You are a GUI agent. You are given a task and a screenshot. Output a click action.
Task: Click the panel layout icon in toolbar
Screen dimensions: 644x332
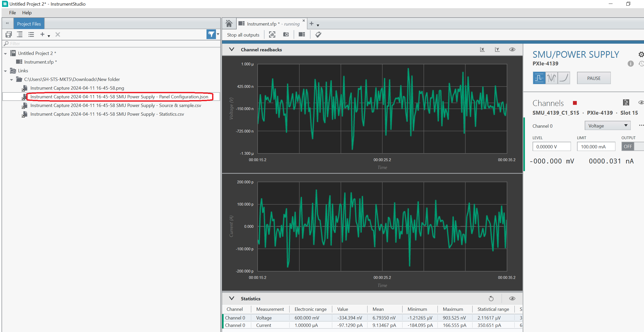click(x=302, y=34)
